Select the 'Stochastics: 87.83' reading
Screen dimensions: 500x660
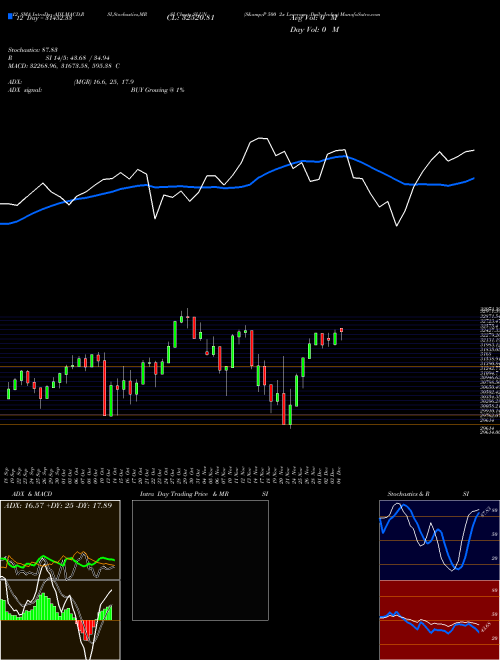point(32,50)
